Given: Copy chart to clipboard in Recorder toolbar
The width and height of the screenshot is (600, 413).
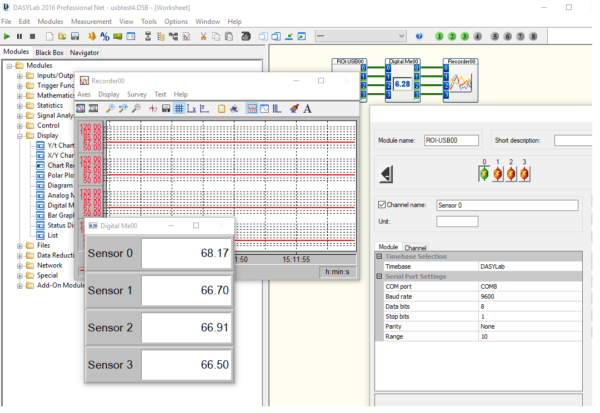Looking at the screenshot, I should [x=221, y=109].
